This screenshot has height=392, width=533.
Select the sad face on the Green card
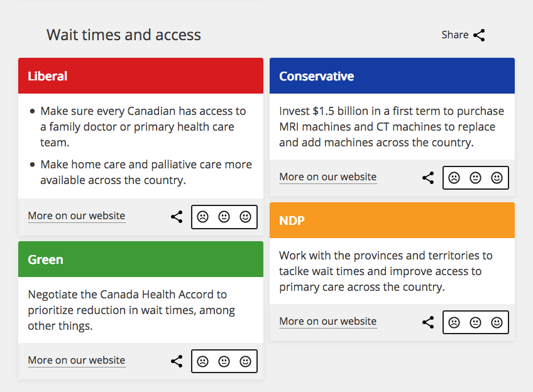tap(202, 361)
